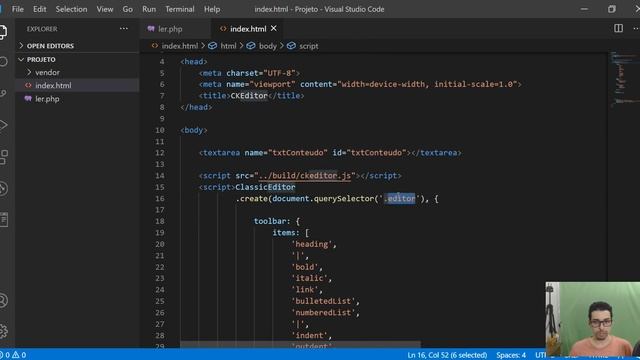Click index.html in the breadcrumb
This screenshot has height=360, width=640.
pyautogui.click(x=180, y=46)
